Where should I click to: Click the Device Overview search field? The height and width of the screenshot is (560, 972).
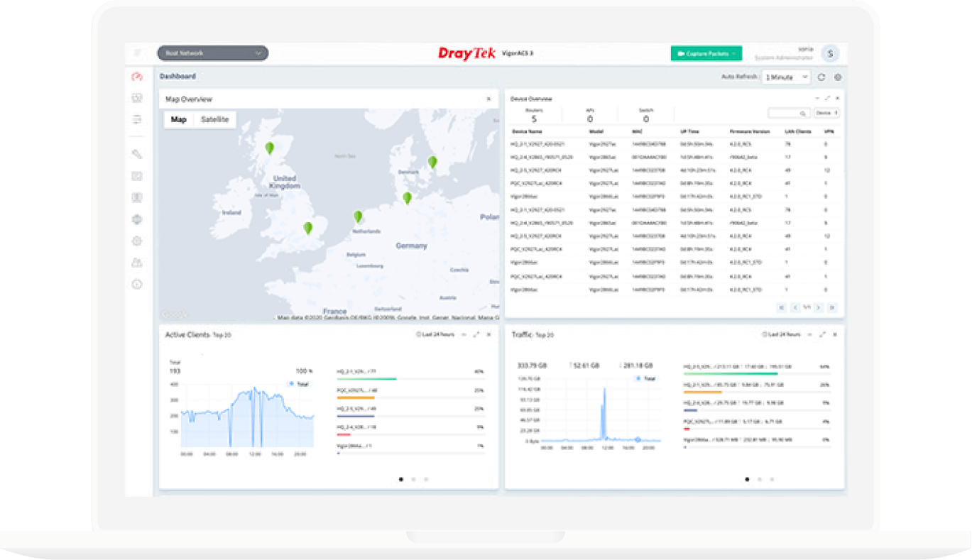[787, 113]
